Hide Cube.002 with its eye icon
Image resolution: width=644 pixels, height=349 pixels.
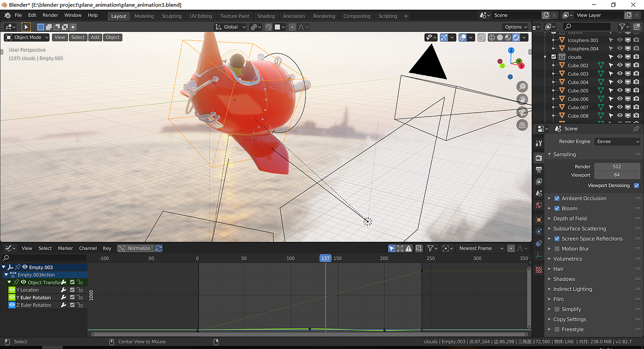(x=620, y=65)
